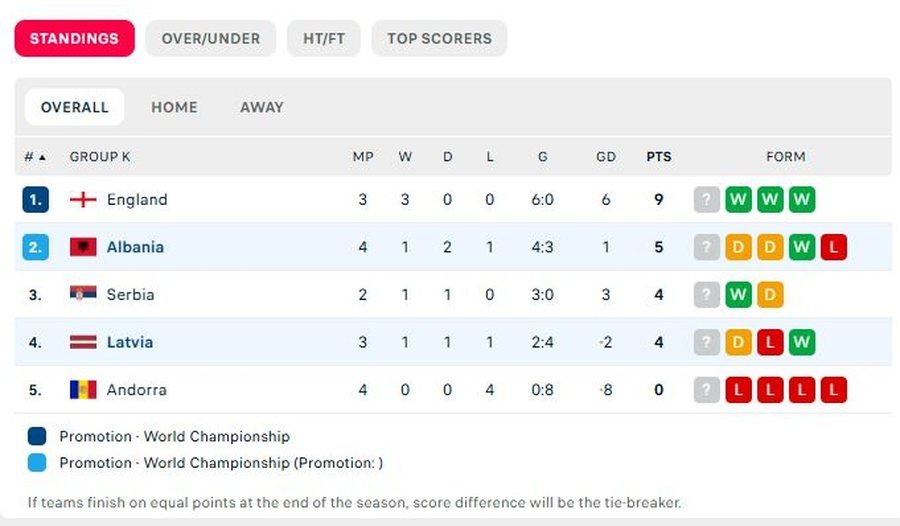Click the England flag icon
Screen dimensions: 900x526
pyautogui.click(x=83, y=199)
